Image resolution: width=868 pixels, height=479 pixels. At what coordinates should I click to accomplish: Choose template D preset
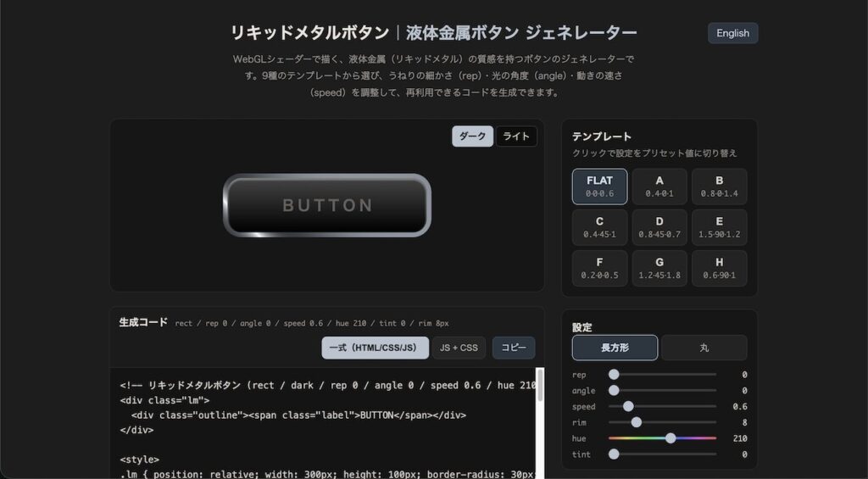pyautogui.click(x=659, y=227)
